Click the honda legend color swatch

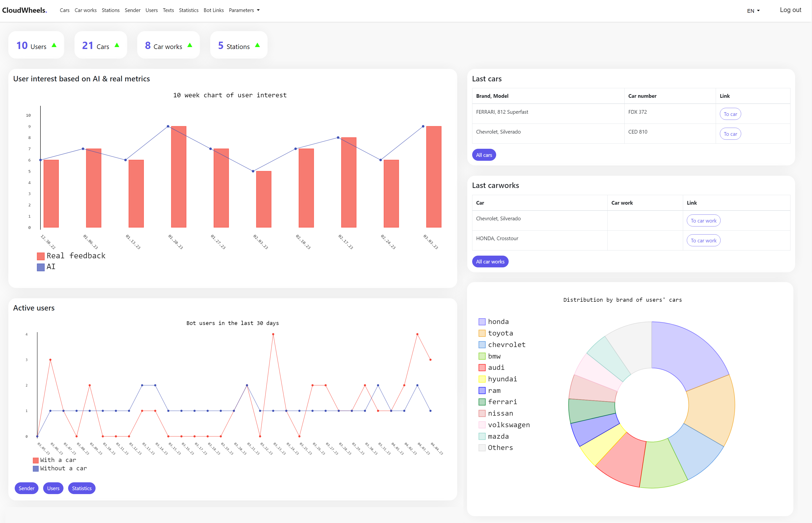click(x=482, y=322)
